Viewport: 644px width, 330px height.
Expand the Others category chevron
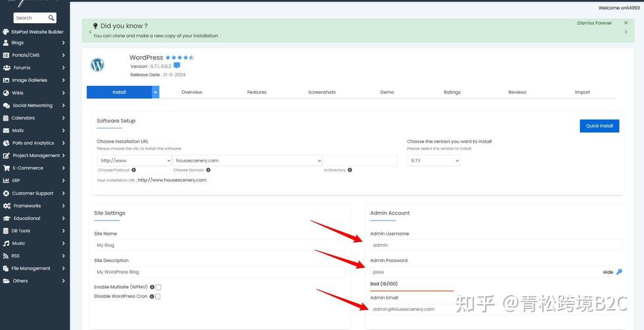click(63, 281)
